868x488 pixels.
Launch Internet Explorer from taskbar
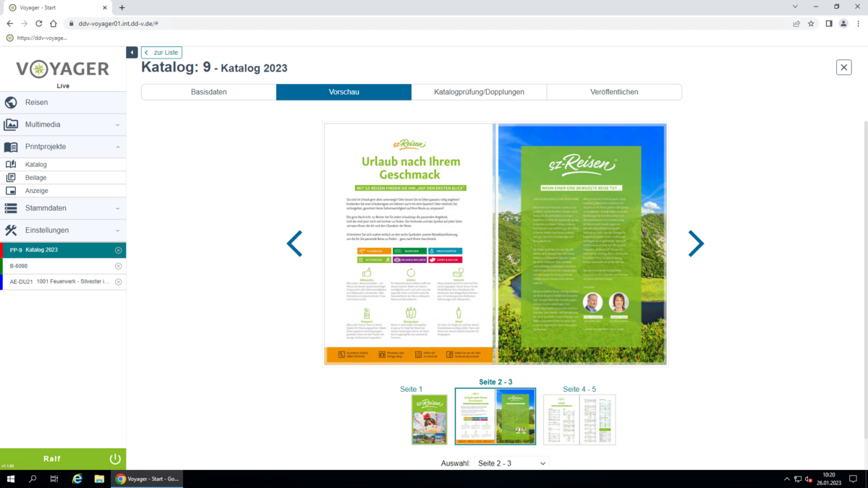pyautogui.click(x=77, y=479)
